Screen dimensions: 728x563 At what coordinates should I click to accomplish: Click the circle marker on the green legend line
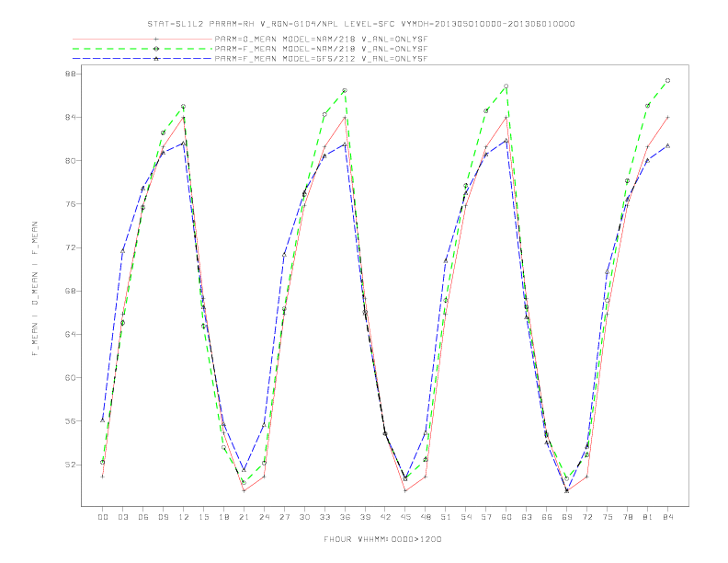pos(156,49)
